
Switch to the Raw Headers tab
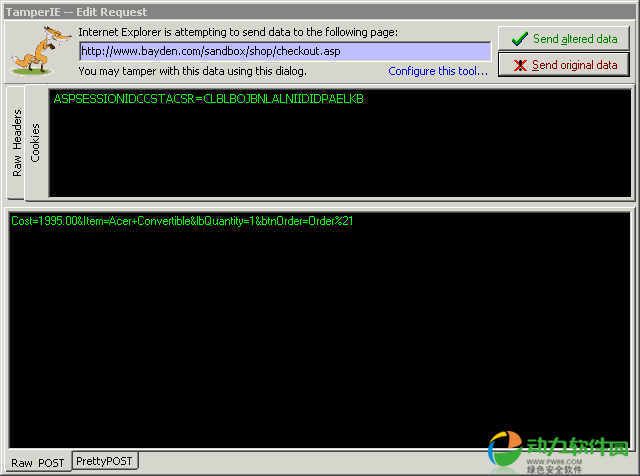click(17, 143)
